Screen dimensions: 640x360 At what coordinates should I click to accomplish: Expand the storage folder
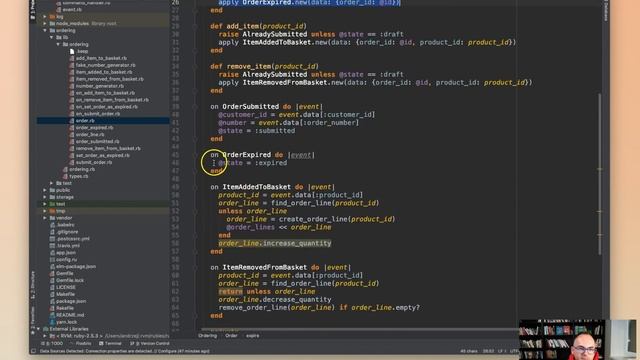tap(45, 197)
